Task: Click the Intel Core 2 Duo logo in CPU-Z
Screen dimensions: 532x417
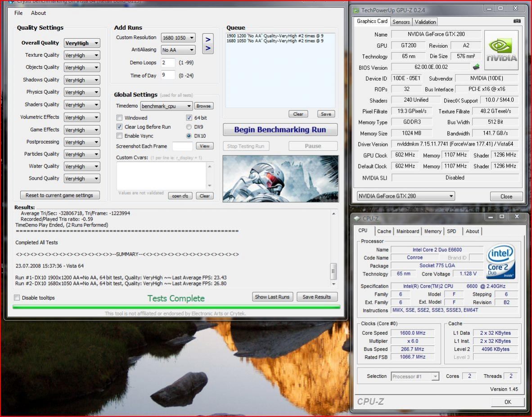Action: [x=501, y=262]
